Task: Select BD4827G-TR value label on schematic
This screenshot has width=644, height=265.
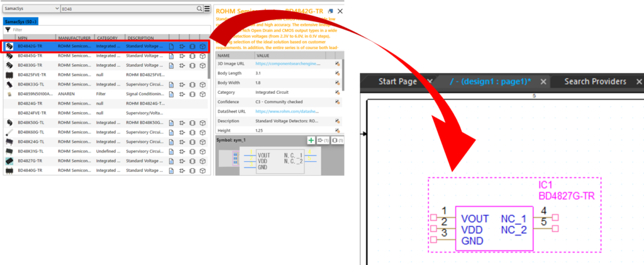Action: 567,196
